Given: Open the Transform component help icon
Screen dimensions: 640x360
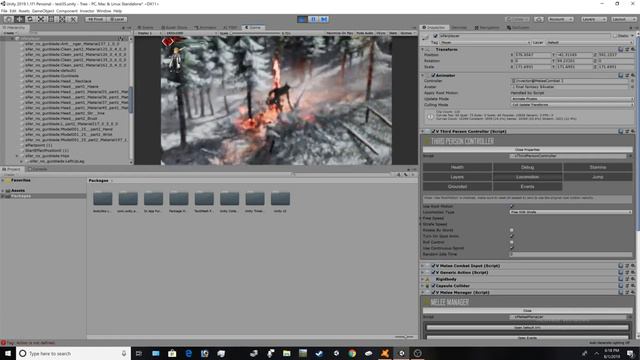Looking at the screenshot, I should tap(620, 49).
